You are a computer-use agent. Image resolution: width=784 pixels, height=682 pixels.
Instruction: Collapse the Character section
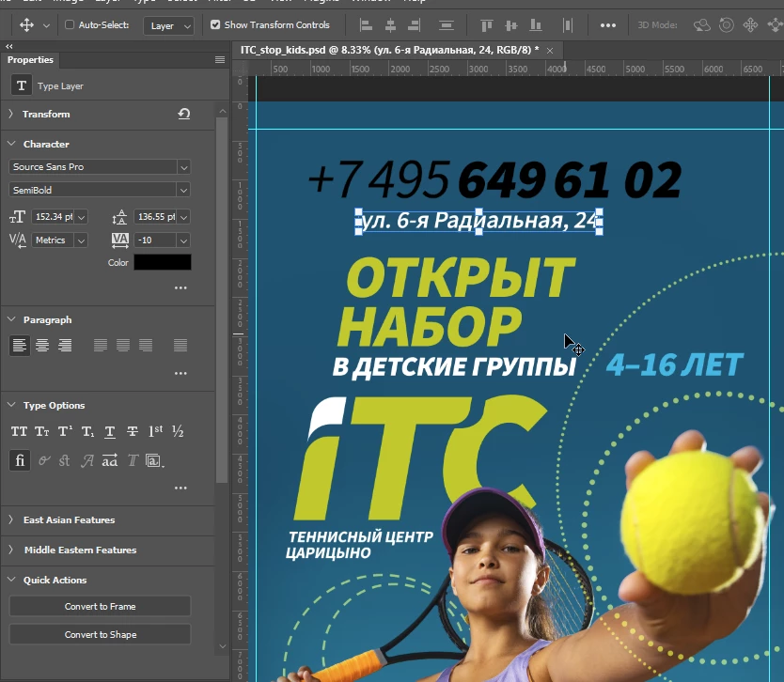coord(11,144)
